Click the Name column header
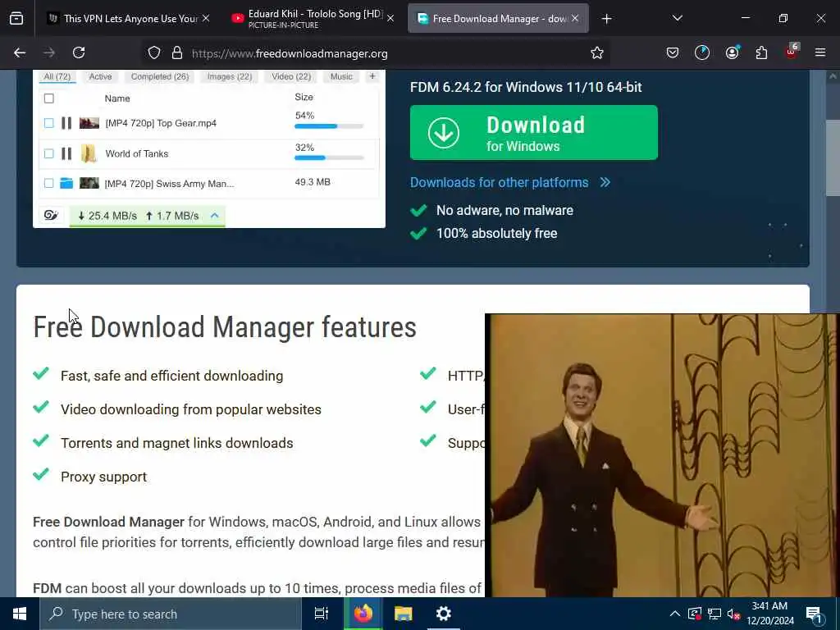 point(117,98)
